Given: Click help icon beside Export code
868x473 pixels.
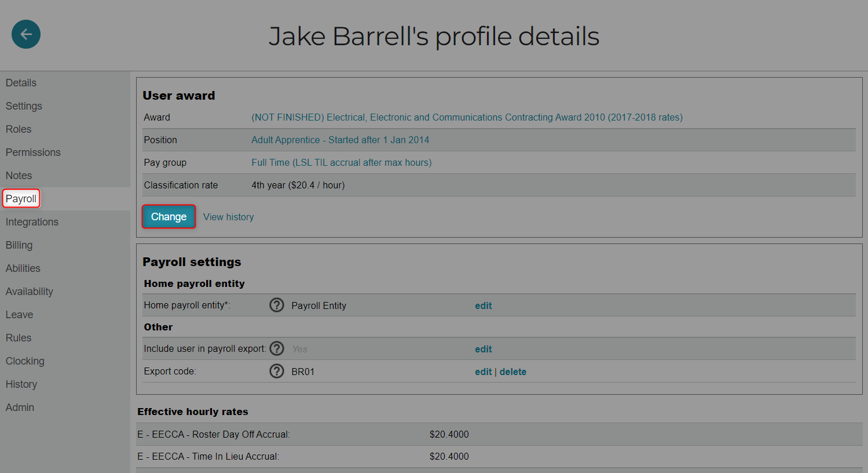Looking at the screenshot, I should (277, 371).
